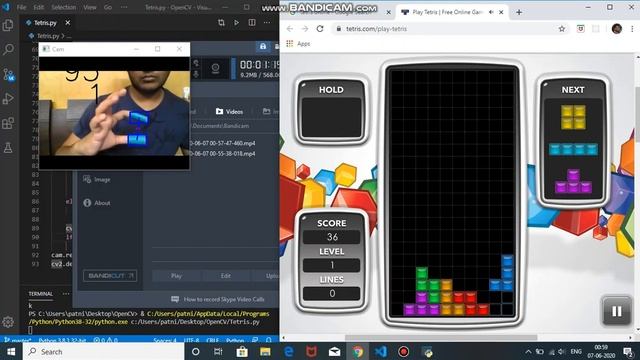
Task: Split the VS Code editor right
Action: (252, 22)
